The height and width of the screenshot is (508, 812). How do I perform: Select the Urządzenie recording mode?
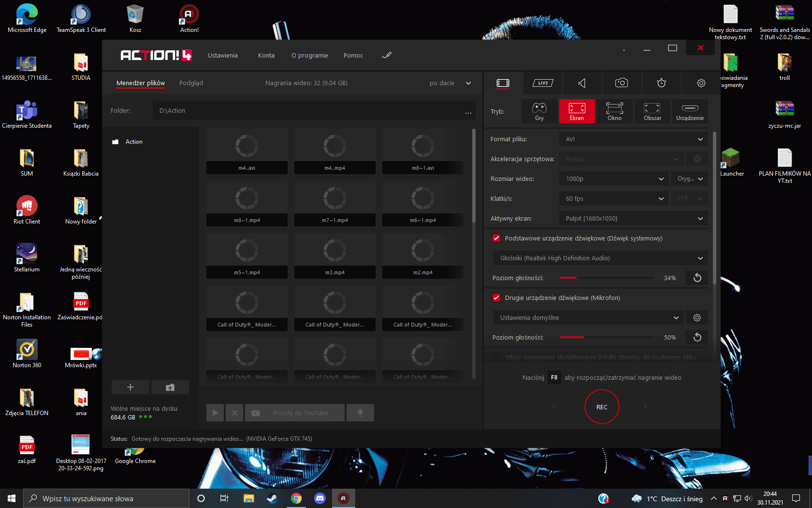[x=690, y=111]
